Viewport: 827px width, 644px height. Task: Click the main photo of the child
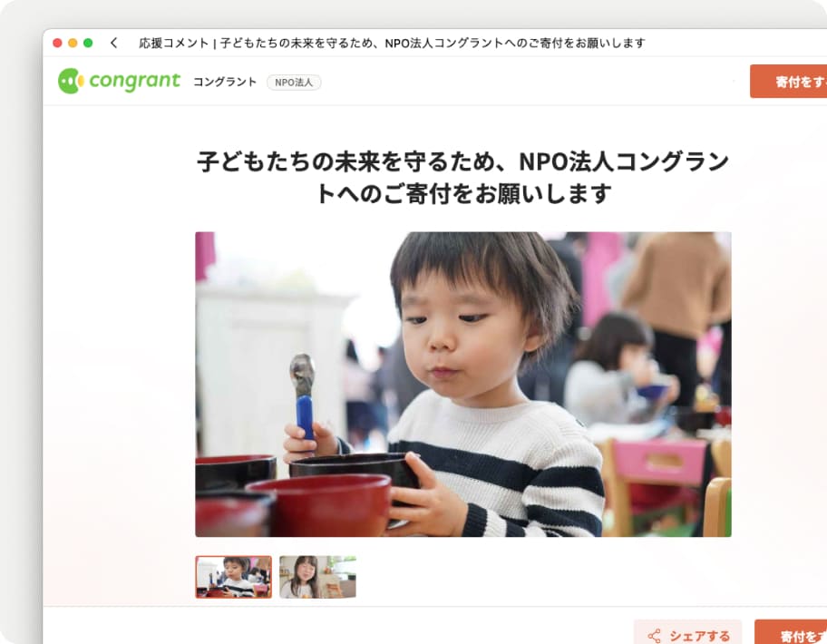463,385
